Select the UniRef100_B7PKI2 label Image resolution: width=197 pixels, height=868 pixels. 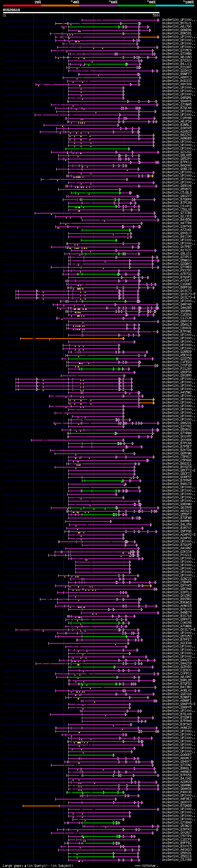coord(177,162)
